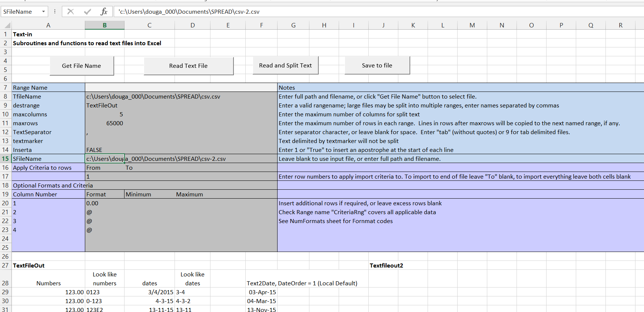
Task: Click the Get File Name button
Action: pyautogui.click(x=82, y=66)
